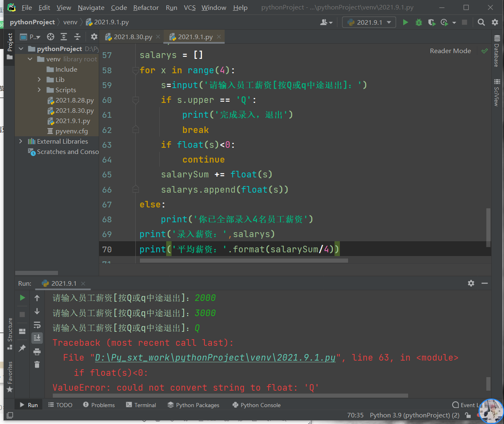Stop button in Run panel sidebar
Screen dimensions: 504x424
click(x=22, y=315)
